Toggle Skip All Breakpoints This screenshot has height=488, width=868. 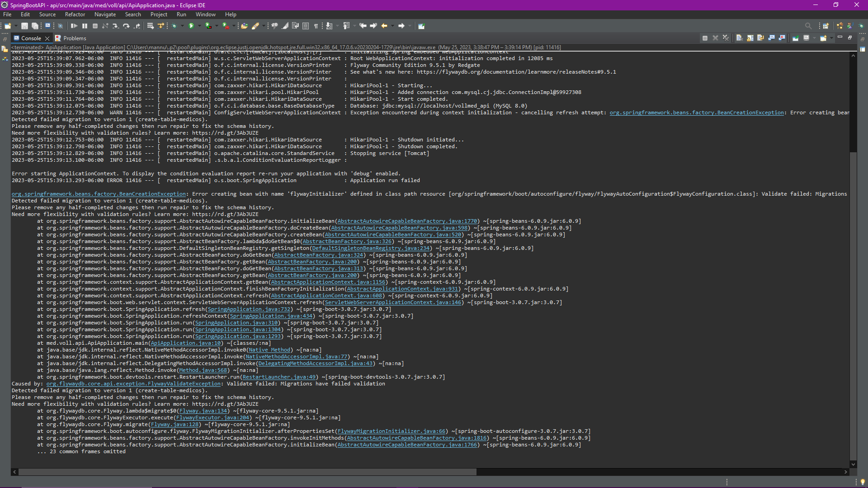coord(60,26)
